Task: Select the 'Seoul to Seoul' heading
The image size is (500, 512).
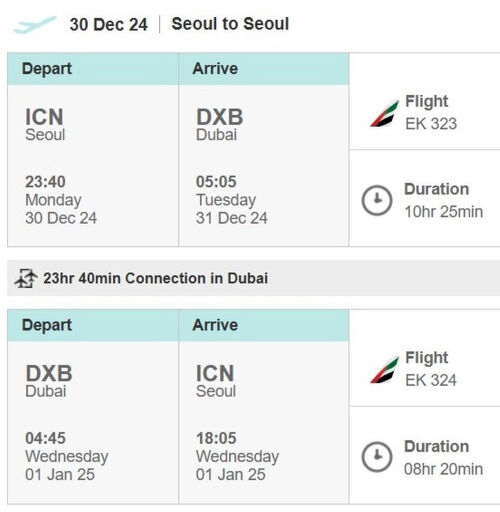Action: 230,24
